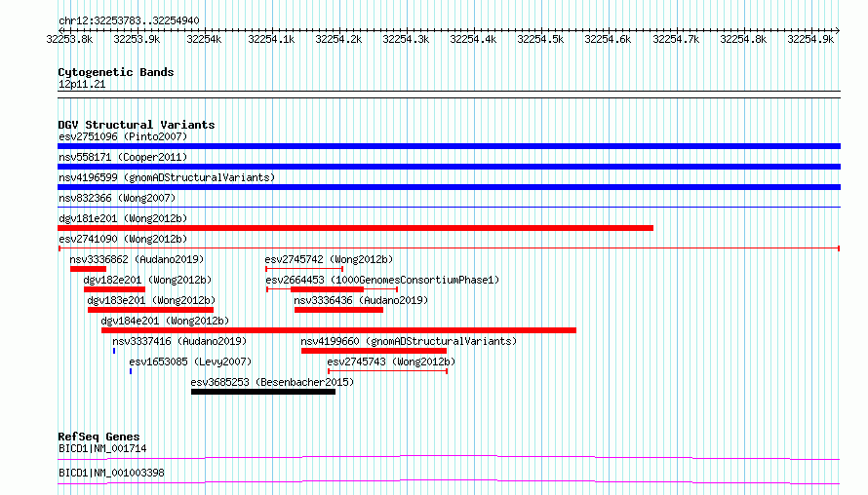Open the esv2751096 (Pinto2007) label
Image resolution: width=868 pixels, height=495 pixels.
123,136
